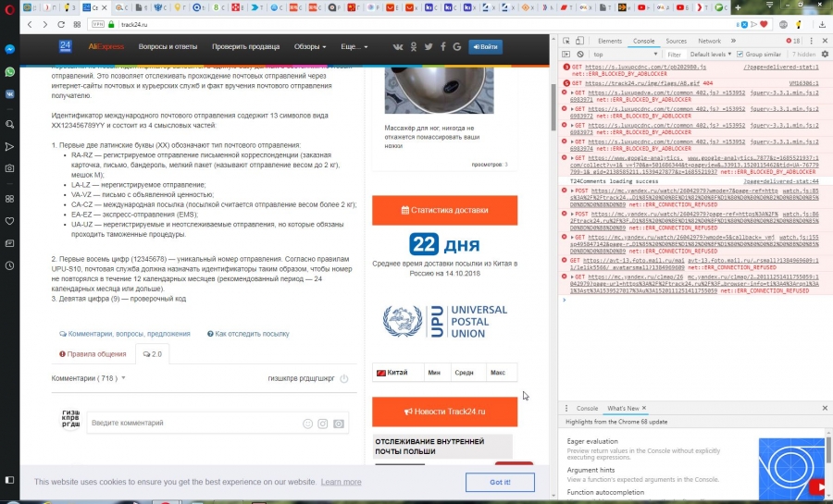Open the drawer three-dot menu
The width and height of the screenshot is (833, 504).
(x=566, y=408)
